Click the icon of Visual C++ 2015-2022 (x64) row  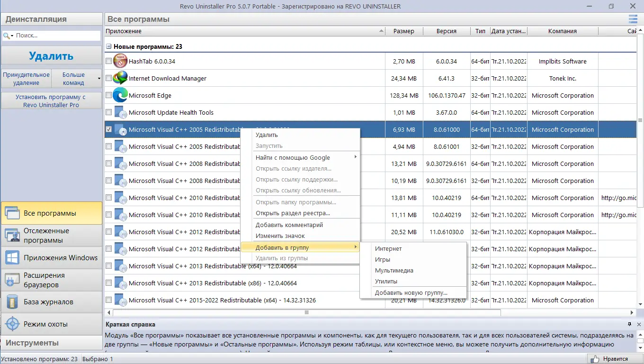(x=121, y=300)
